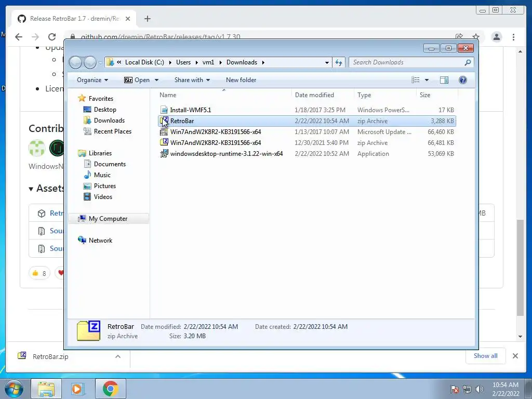The height and width of the screenshot is (399, 532).
Task: Click the change view icon in toolbar
Action: pyautogui.click(x=415, y=79)
